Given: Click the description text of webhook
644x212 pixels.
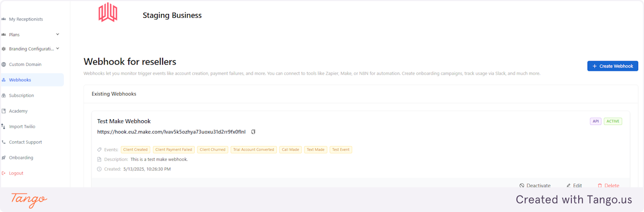Looking at the screenshot, I should (159, 159).
